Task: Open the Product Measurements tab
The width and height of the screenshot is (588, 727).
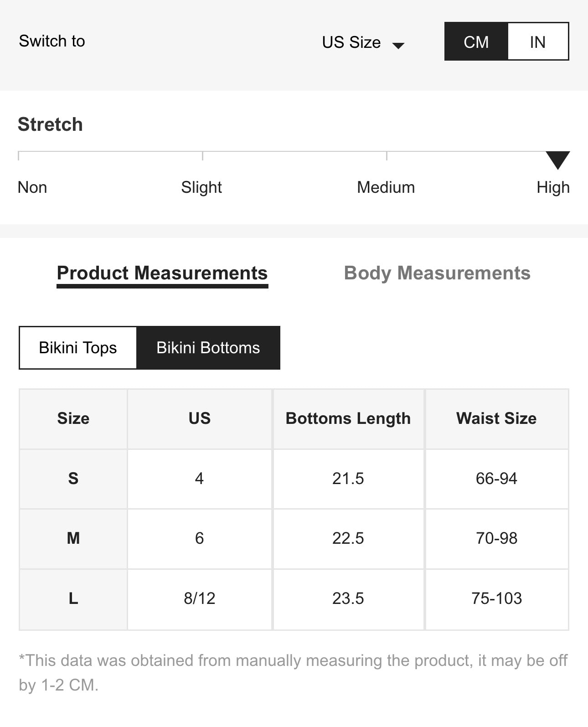Action: click(162, 273)
